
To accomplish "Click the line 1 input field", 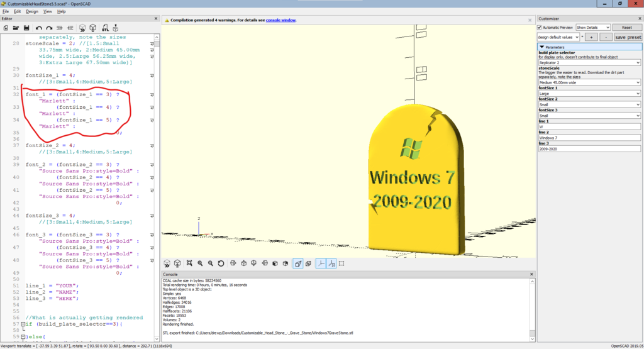I will coord(589,127).
